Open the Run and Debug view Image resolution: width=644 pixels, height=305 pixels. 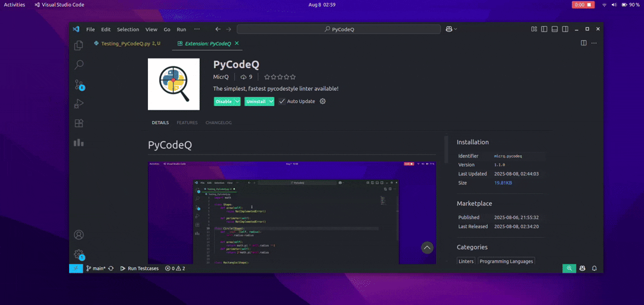coord(79,104)
